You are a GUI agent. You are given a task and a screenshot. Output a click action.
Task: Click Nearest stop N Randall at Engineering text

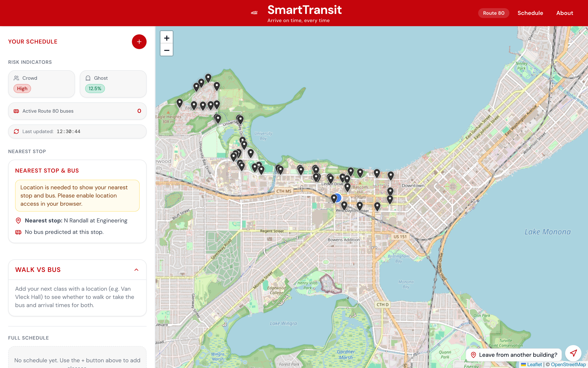coord(76,221)
